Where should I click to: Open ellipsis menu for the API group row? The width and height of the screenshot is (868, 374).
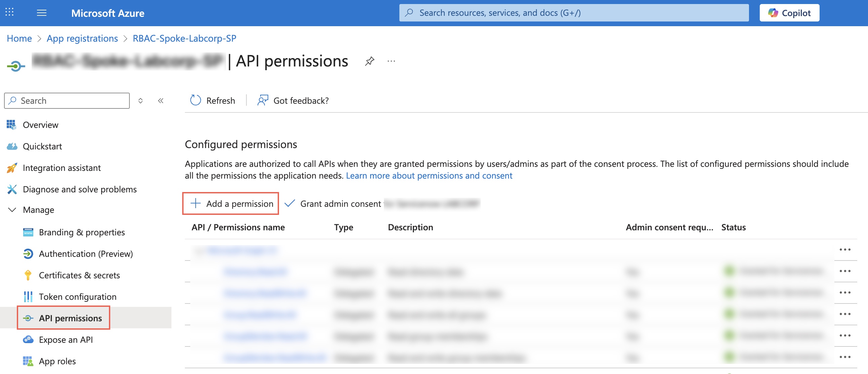845,249
